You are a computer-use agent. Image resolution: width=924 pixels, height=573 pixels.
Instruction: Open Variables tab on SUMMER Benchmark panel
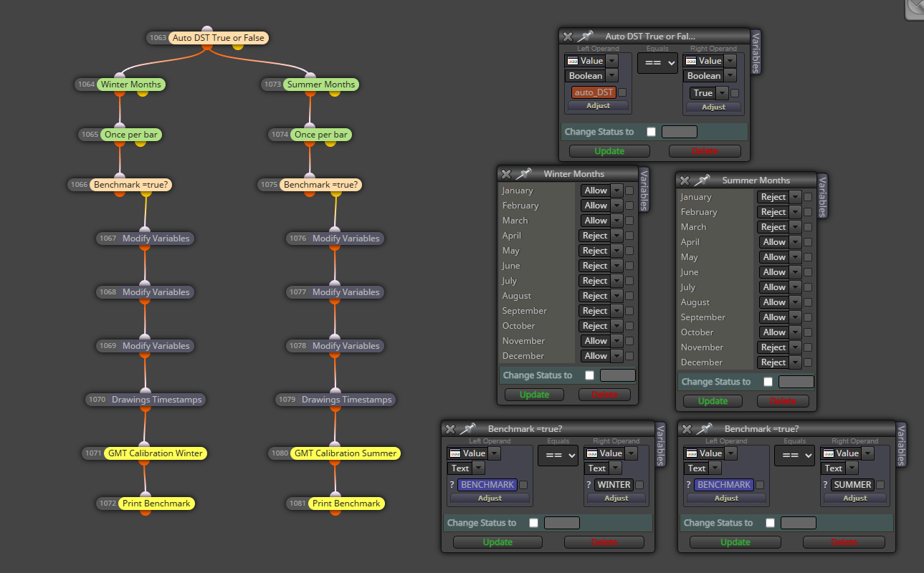(902, 445)
